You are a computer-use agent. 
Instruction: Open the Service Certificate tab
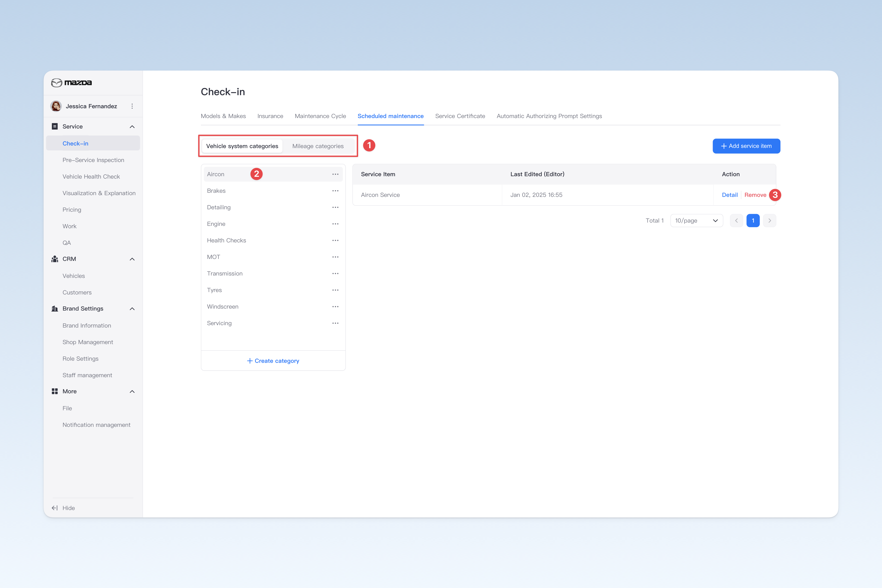pyautogui.click(x=460, y=116)
